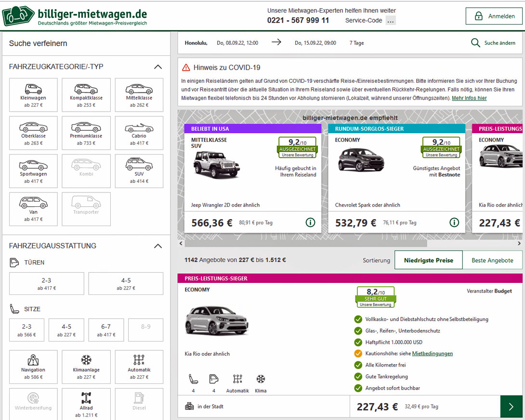Sort by Niedrigste Preise tab

click(429, 260)
